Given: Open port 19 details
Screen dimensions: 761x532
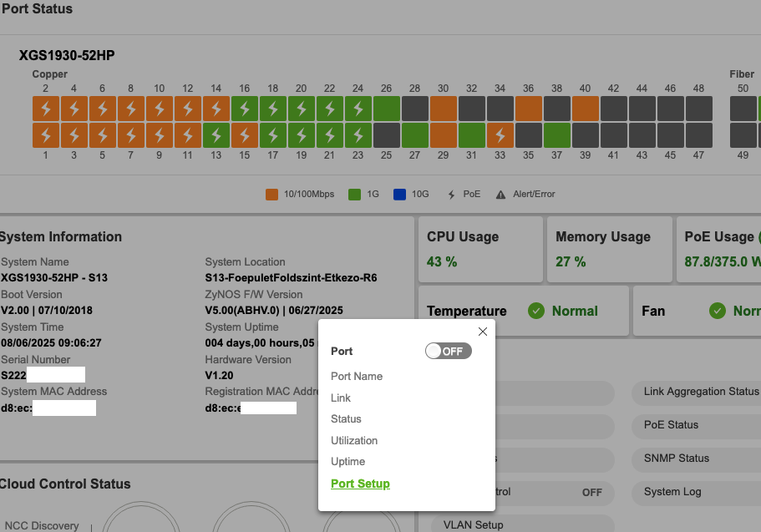Looking at the screenshot, I should tap(302, 135).
